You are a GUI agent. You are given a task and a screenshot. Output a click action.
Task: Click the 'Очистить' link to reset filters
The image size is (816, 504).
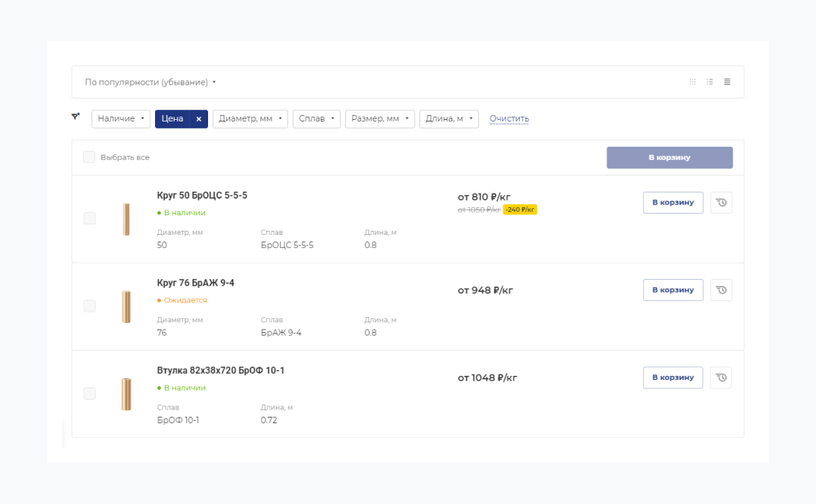pyautogui.click(x=509, y=119)
